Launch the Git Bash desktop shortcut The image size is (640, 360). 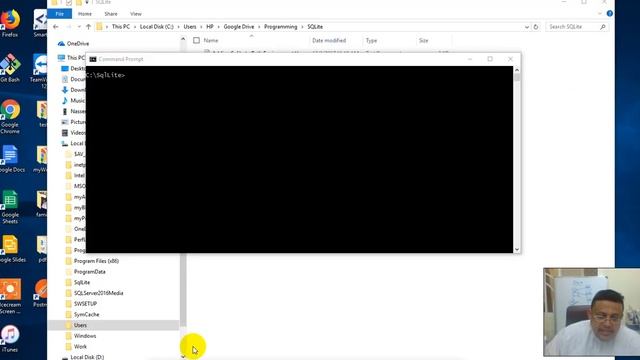pos(10,68)
